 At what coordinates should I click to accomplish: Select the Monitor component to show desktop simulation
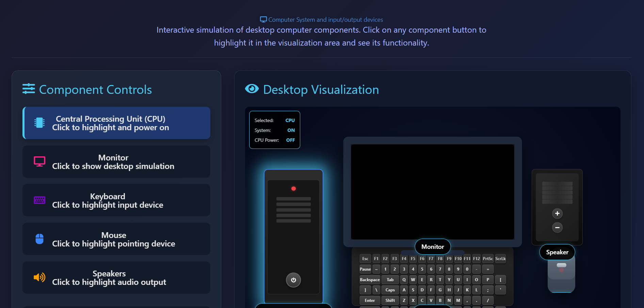[116, 161]
